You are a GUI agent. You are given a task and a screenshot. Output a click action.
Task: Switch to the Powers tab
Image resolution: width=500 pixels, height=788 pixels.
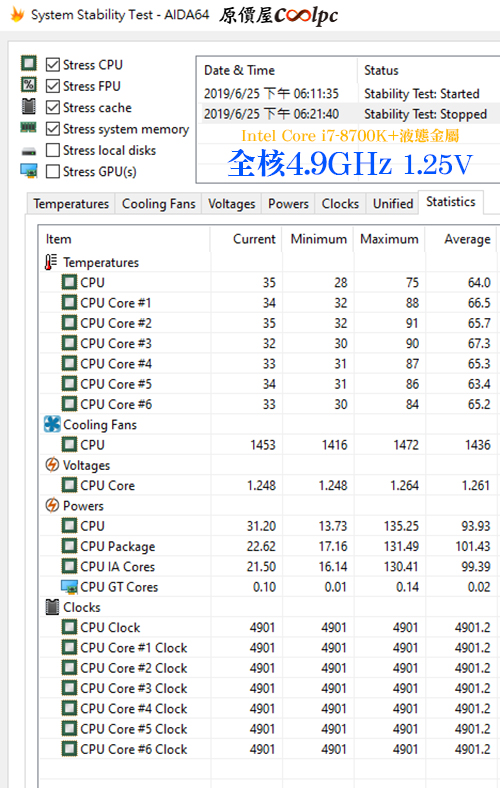coord(288,204)
